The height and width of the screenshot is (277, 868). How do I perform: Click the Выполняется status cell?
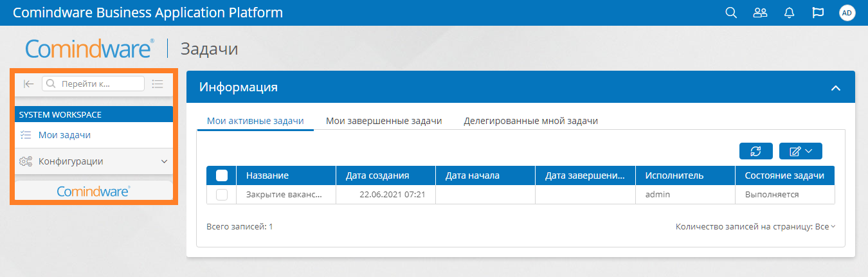pyautogui.click(x=785, y=194)
